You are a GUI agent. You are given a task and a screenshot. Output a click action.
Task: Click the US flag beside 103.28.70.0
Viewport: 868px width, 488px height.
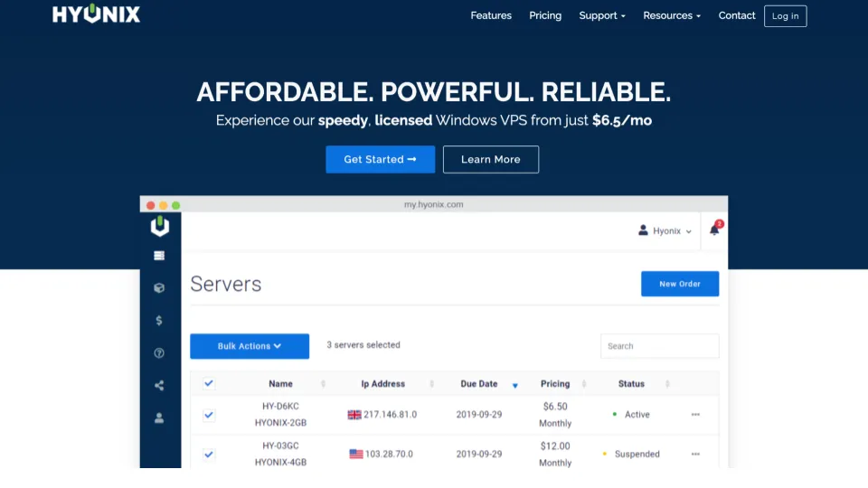356,455
